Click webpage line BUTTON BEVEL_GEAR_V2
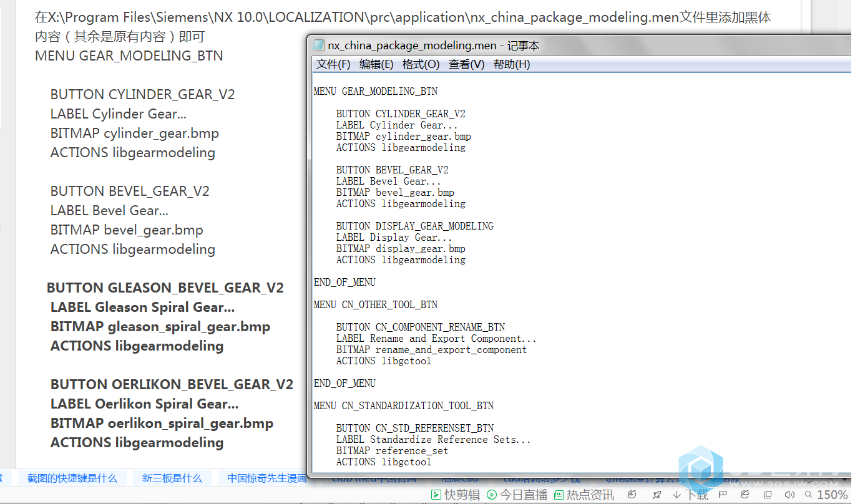 coord(130,191)
